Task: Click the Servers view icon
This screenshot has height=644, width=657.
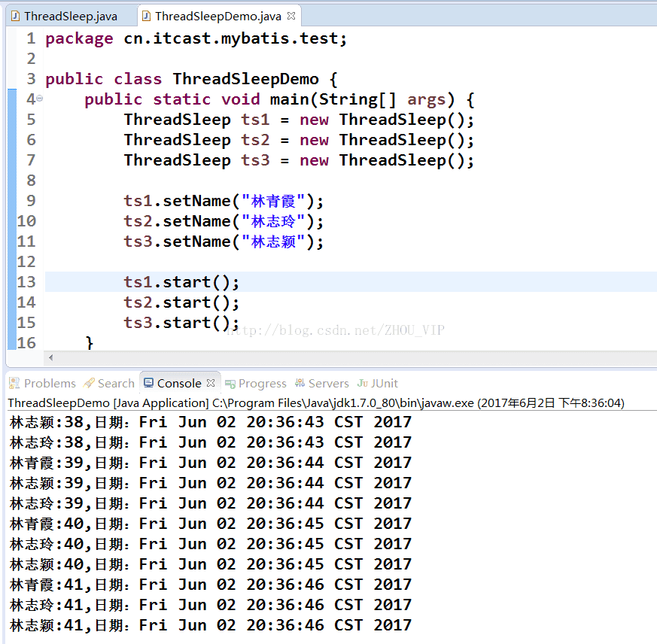Action: click(x=300, y=383)
